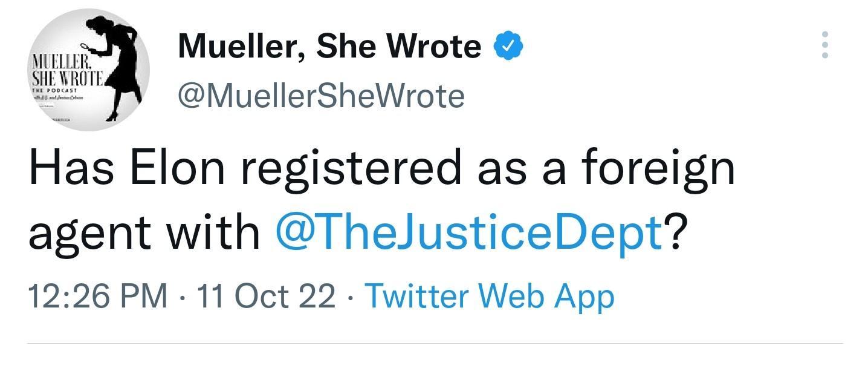Viewport: 868px width, 368px height.
Task: Click the Twitter Web App source link
Action: coord(489,296)
